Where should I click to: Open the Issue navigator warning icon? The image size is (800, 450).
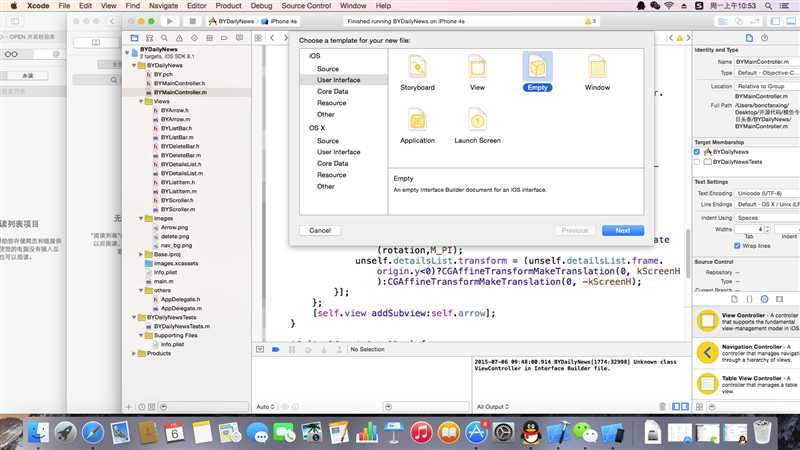coord(179,38)
